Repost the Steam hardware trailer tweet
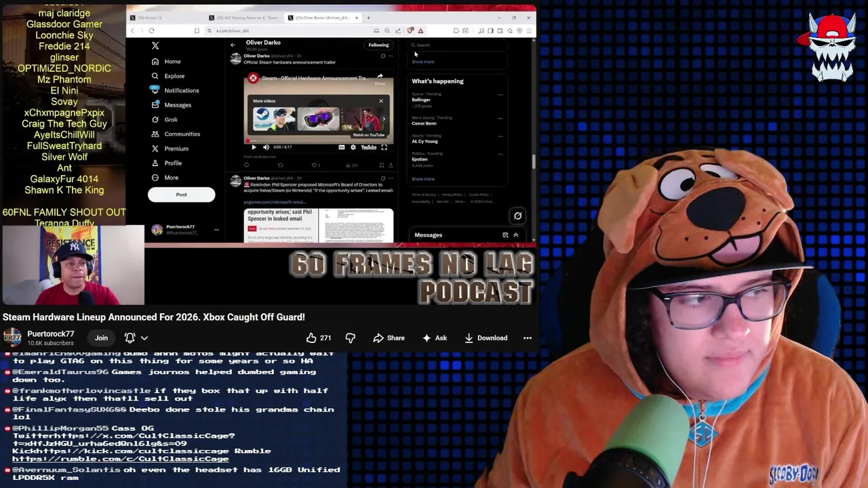This screenshot has height=488, width=868. point(280,165)
